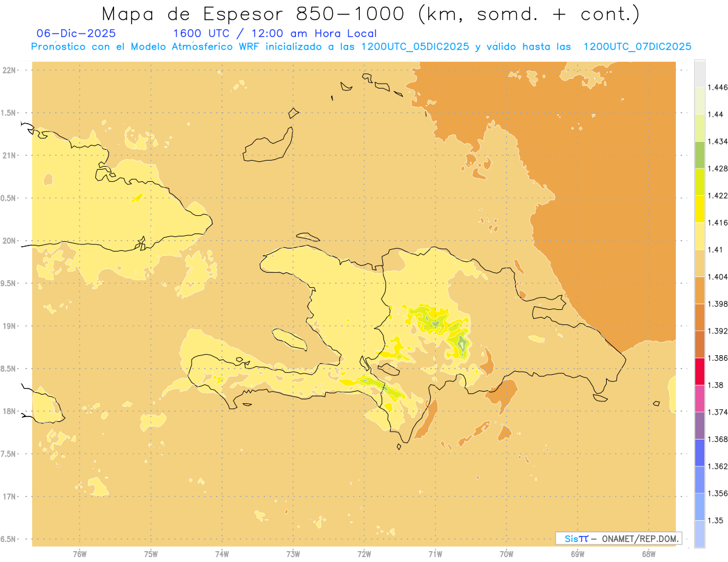Click the "17N" latitude label
The image size is (728, 562).
click(10, 497)
